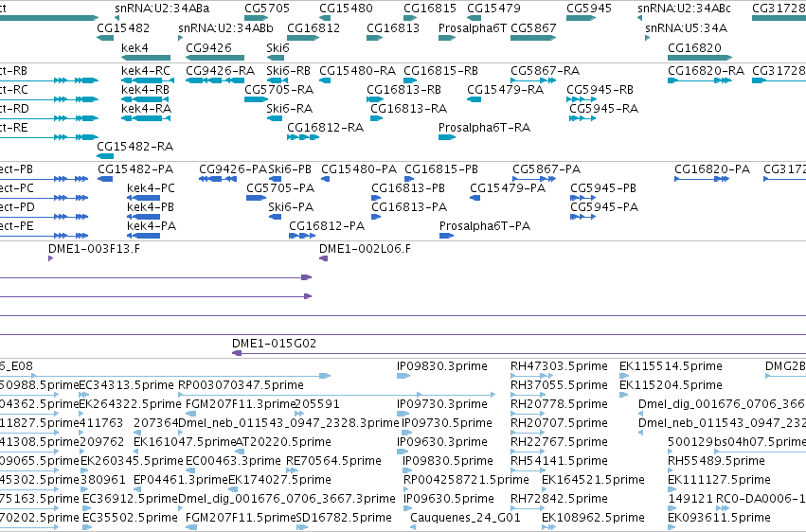Click transcript CG5867-RA label
Image resolution: width=806 pixels, height=532 pixels.
coord(545,70)
